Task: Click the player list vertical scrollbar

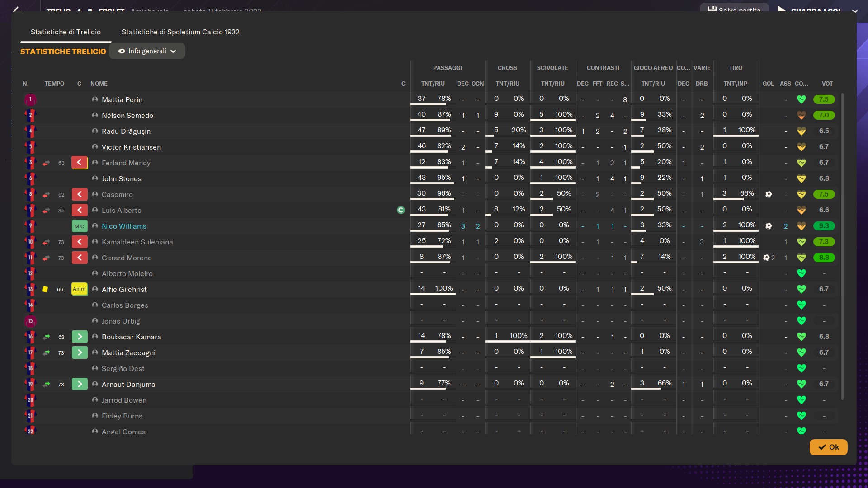Action: point(842,246)
